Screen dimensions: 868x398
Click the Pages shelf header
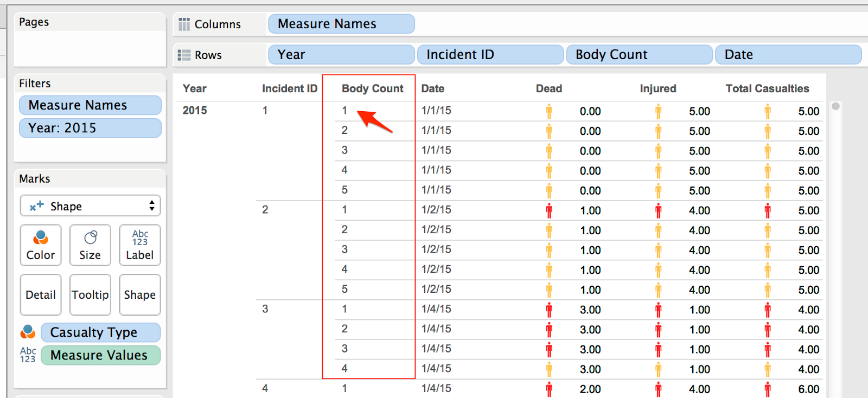point(34,22)
